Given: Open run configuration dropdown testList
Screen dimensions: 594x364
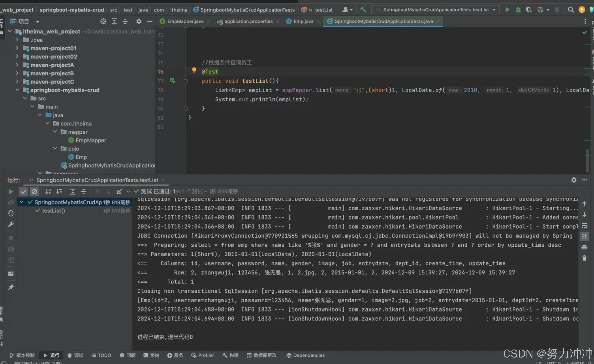Looking at the screenshot, I should coord(435,10).
